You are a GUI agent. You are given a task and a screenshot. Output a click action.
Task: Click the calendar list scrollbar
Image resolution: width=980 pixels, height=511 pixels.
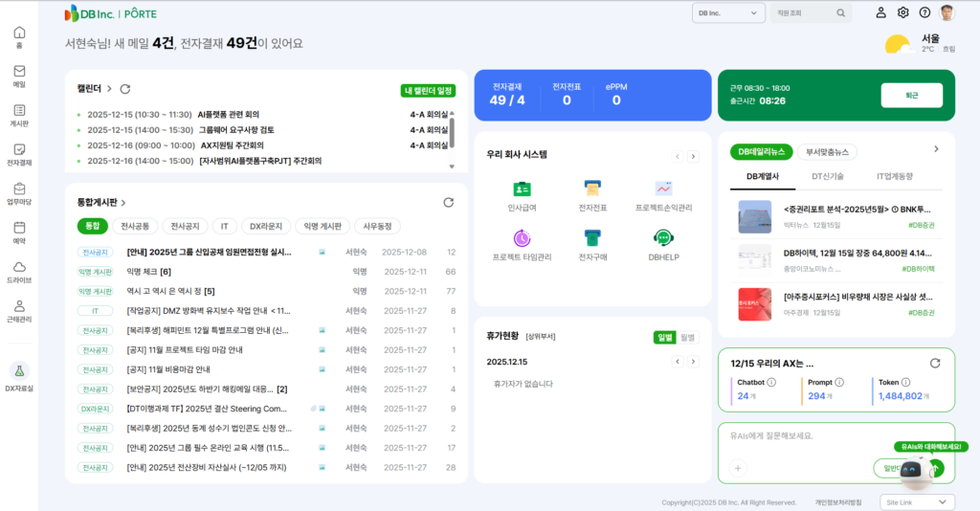tap(452, 132)
